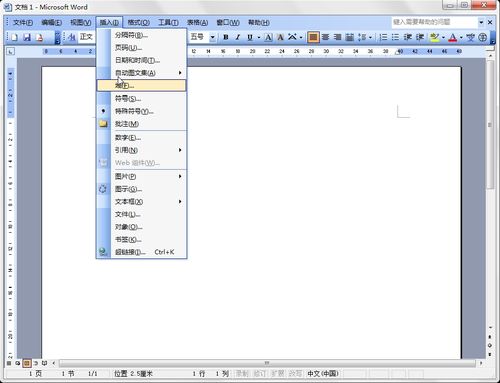Screen dimensions: 500x383
Task: Open the 表格(A) menu
Action: (197, 22)
